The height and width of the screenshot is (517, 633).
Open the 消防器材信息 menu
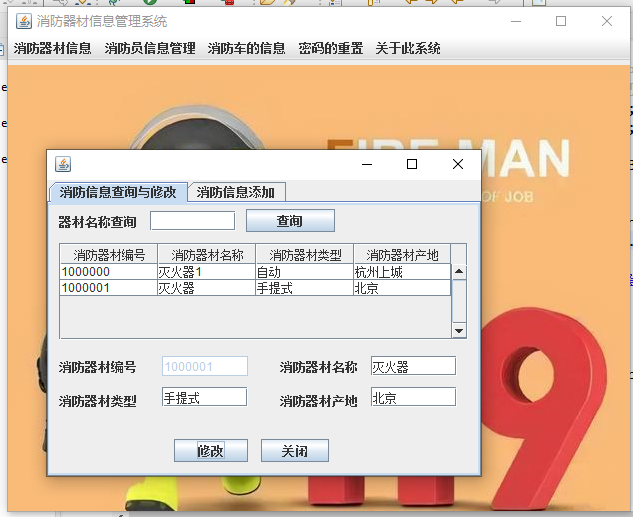(x=52, y=48)
